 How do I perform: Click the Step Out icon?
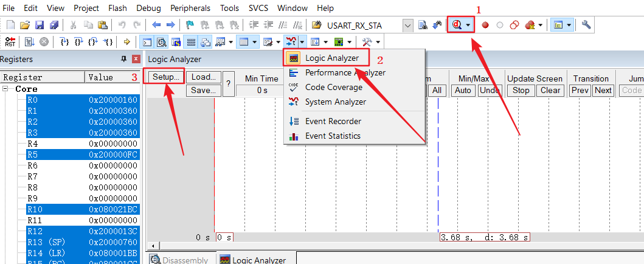[92, 42]
